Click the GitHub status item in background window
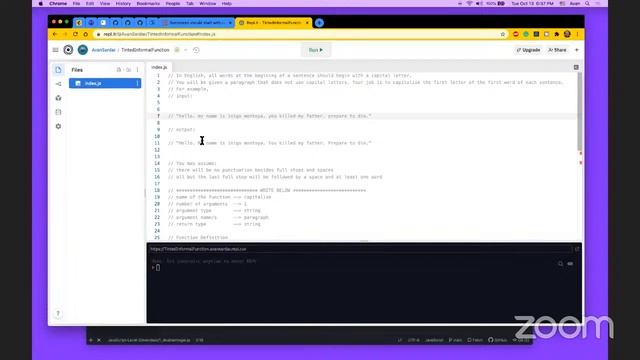 click(498, 340)
